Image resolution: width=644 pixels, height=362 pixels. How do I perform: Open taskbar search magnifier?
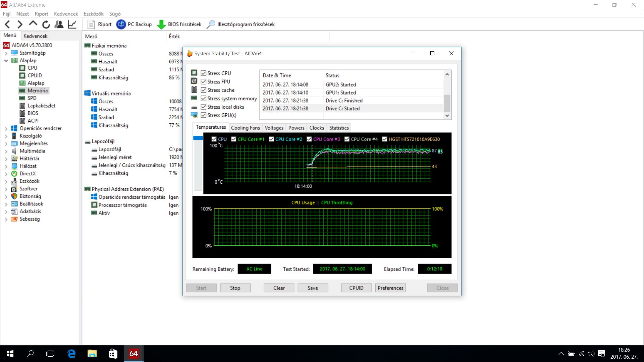click(x=30, y=354)
